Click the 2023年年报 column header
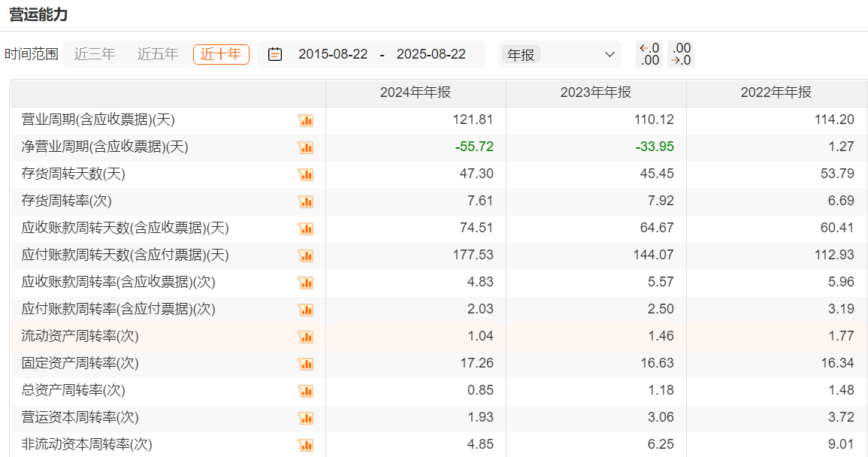The height and width of the screenshot is (457, 868). [x=596, y=92]
